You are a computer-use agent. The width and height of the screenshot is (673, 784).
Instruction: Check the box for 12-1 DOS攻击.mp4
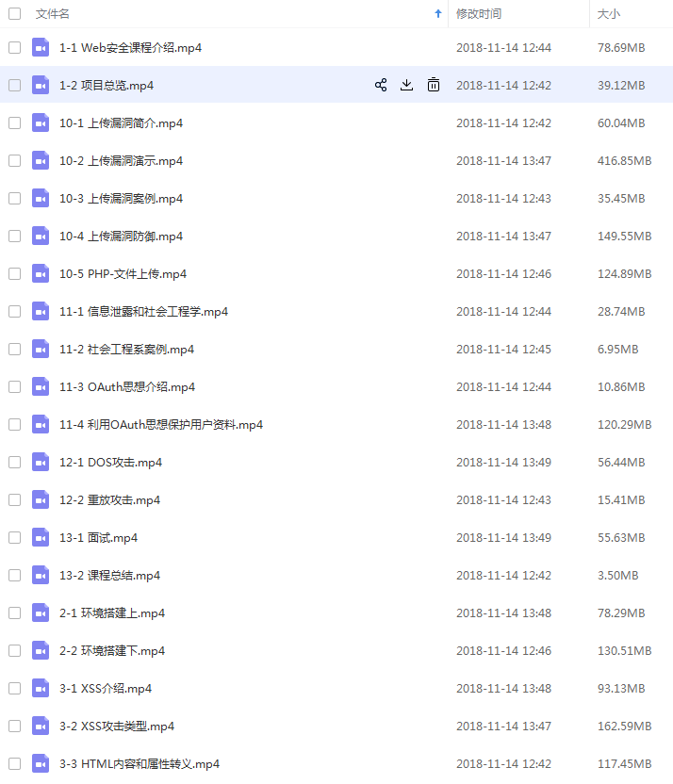pos(14,462)
